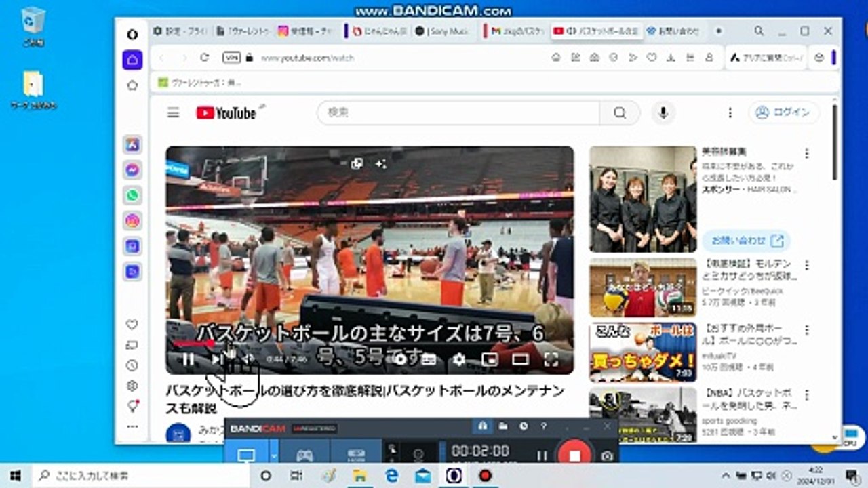Open menu for the NBA video
Screen dimensions: 868x488
807,394
